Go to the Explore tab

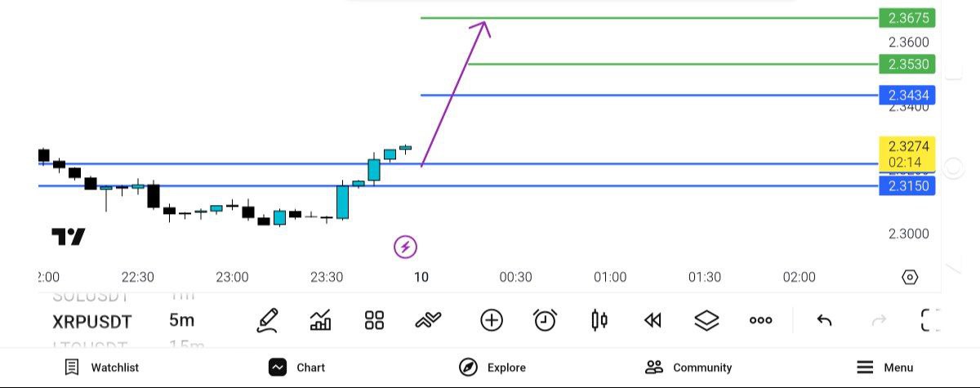492,368
